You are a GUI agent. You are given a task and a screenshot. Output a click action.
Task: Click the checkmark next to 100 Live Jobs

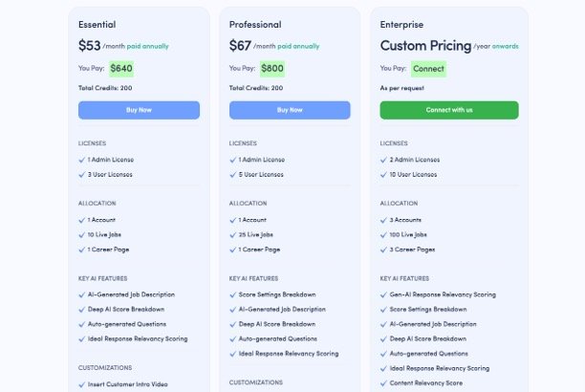click(383, 234)
